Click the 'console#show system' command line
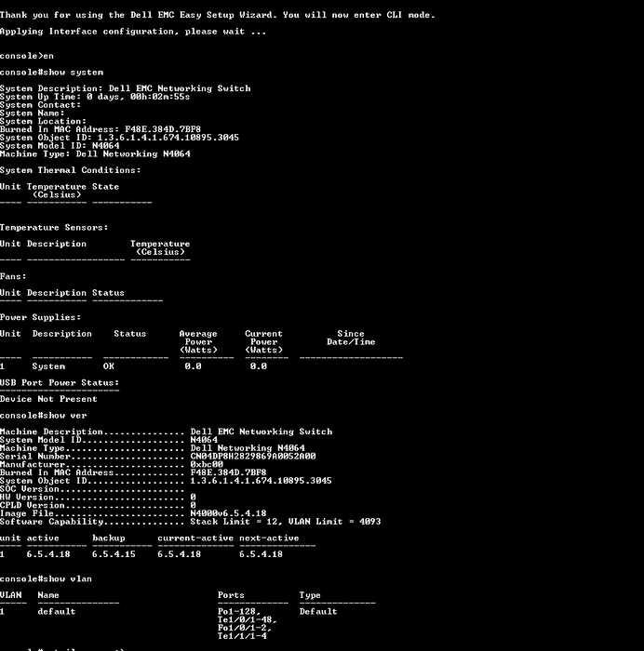This screenshot has height=651, width=644. pyautogui.click(x=51, y=73)
